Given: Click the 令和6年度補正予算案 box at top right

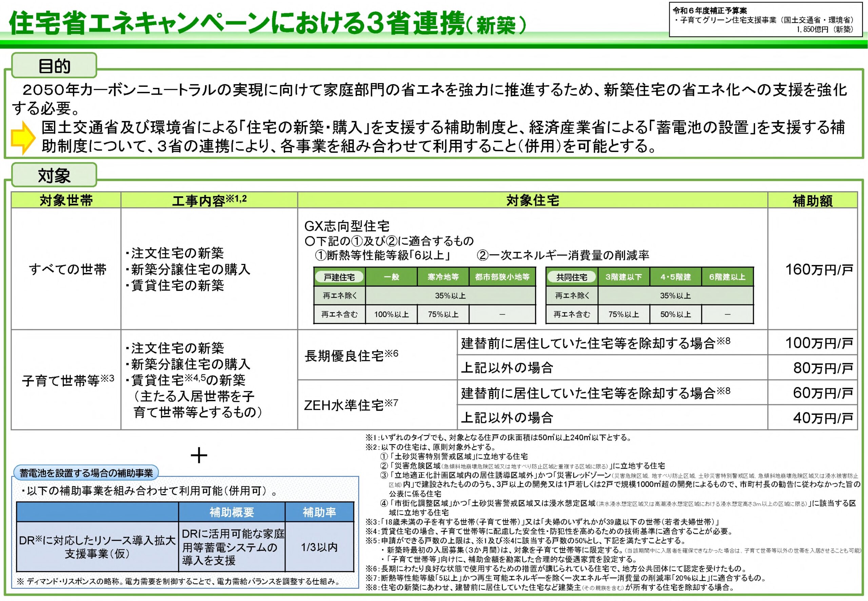Looking at the screenshot, I should click(x=766, y=20).
